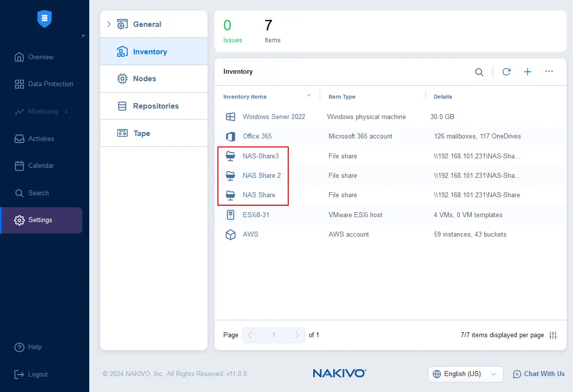Open the General settings tab
Screen dimensions: 573x392
(154, 24)
